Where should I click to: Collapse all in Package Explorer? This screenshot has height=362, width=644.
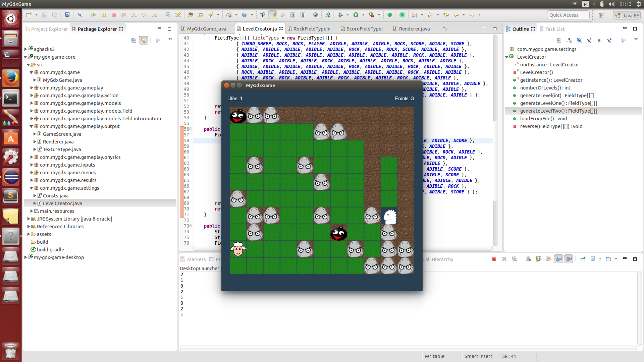tap(133, 40)
